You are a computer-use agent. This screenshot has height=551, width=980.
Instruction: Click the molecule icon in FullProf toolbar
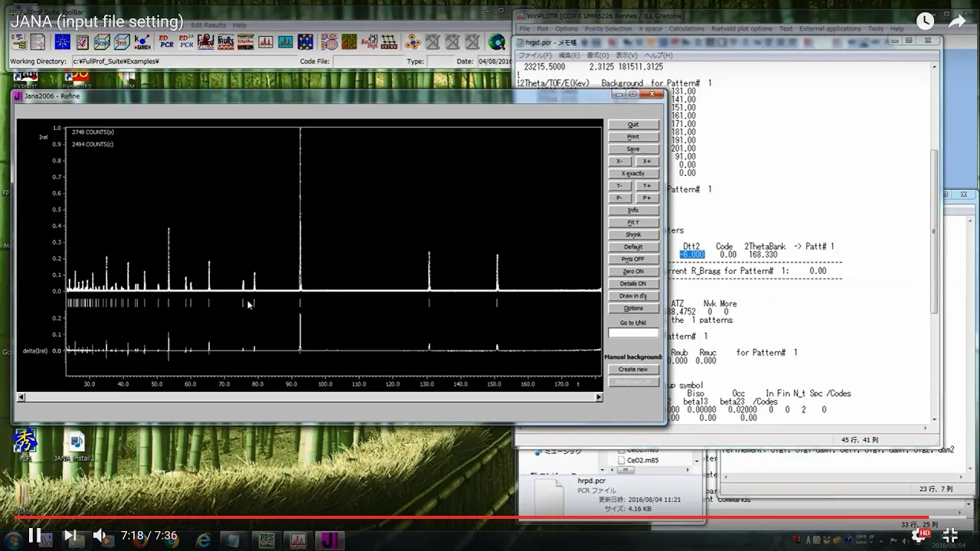413,42
